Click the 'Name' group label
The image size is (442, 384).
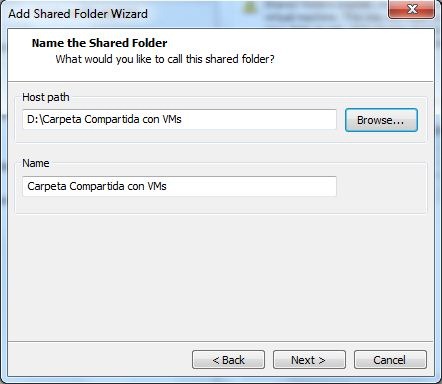point(36,163)
